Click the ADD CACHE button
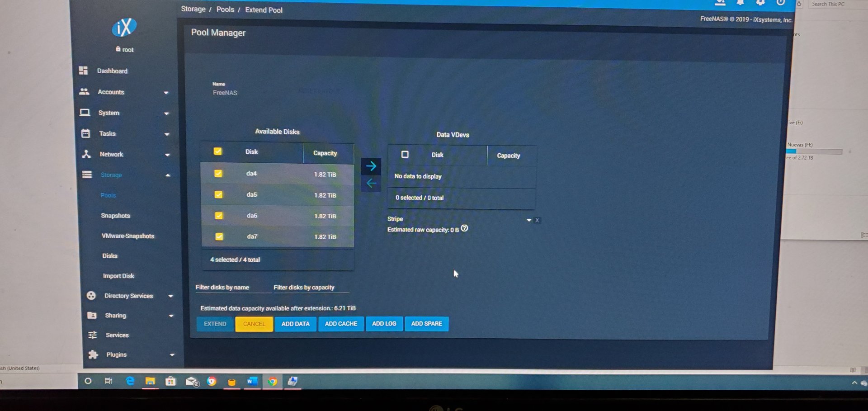This screenshot has height=411, width=868. [x=341, y=324]
